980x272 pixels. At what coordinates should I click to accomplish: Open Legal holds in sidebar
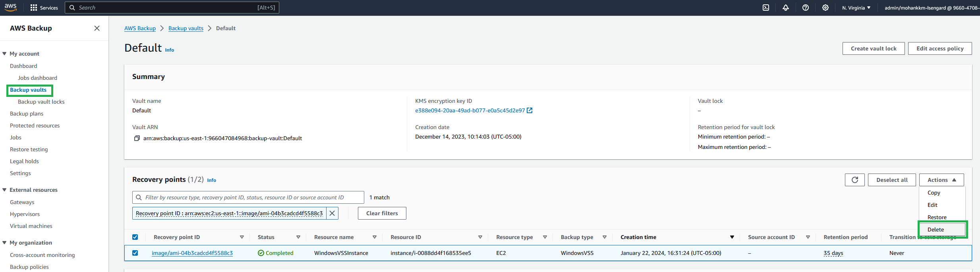(x=24, y=161)
